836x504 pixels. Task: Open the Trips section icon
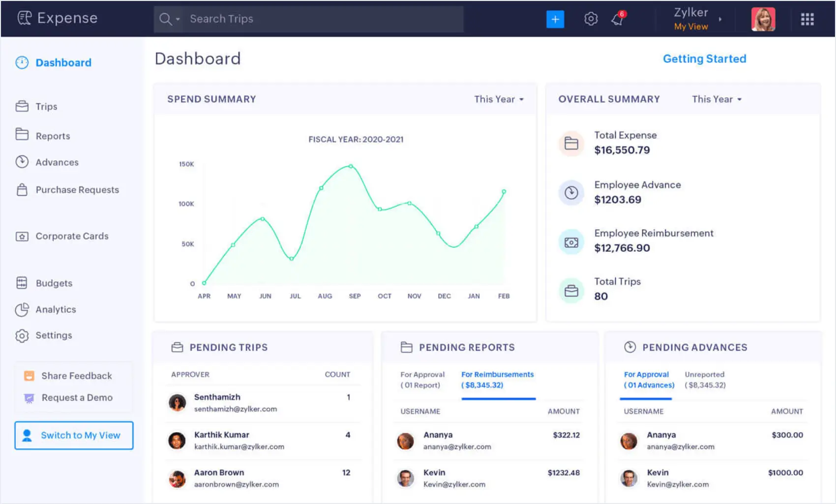[22, 106]
